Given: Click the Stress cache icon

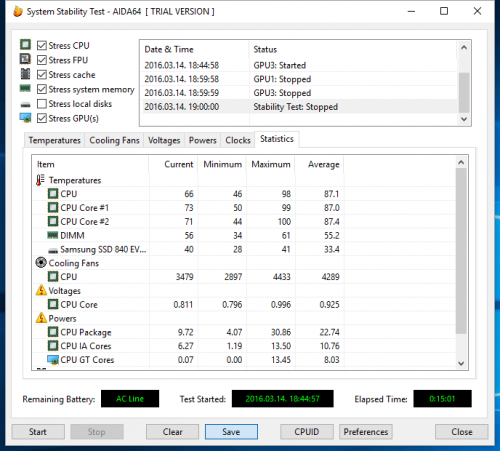Looking at the screenshot, I should pyautogui.click(x=25, y=74).
